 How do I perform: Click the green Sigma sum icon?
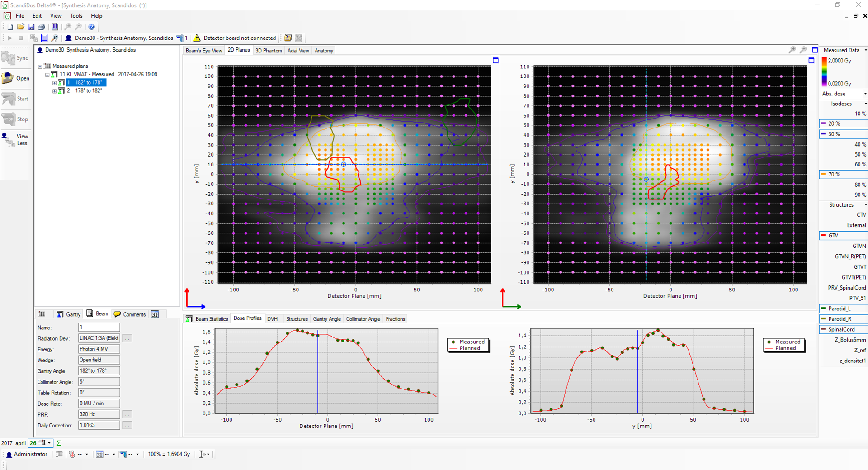59,443
